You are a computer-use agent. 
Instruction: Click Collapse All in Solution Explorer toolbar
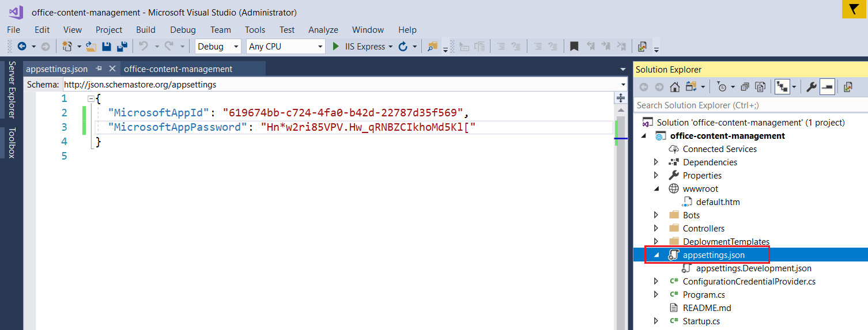coord(745,87)
